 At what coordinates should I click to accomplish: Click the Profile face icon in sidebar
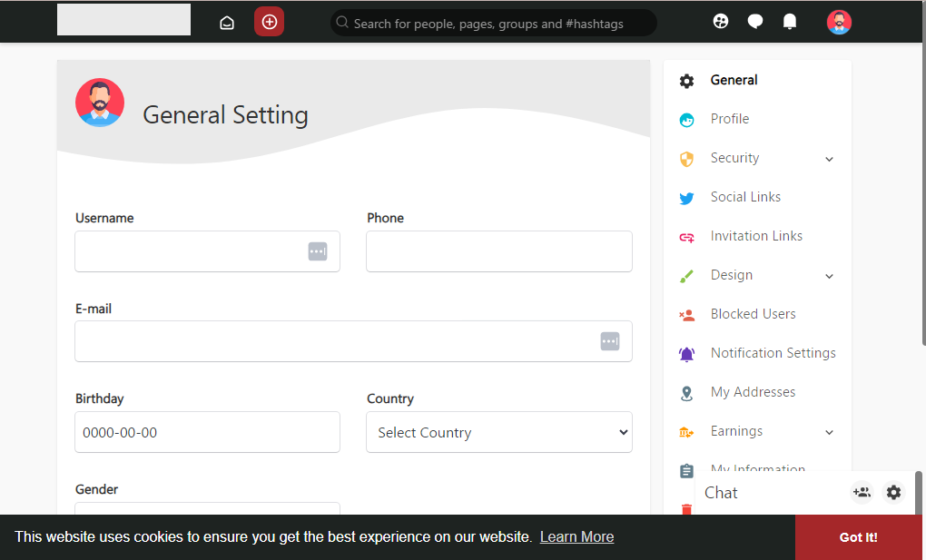click(686, 120)
